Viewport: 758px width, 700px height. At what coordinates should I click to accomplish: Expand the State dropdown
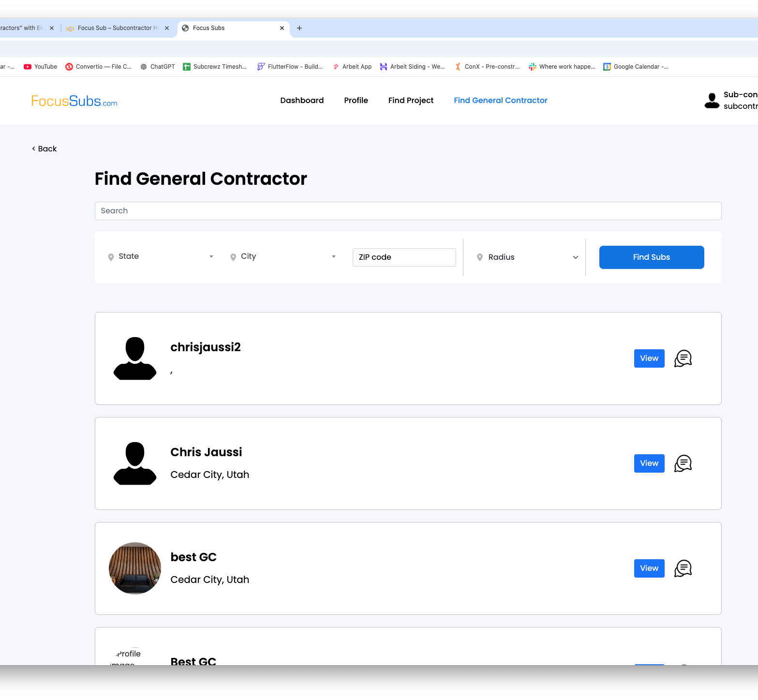pyautogui.click(x=161, y=256)
